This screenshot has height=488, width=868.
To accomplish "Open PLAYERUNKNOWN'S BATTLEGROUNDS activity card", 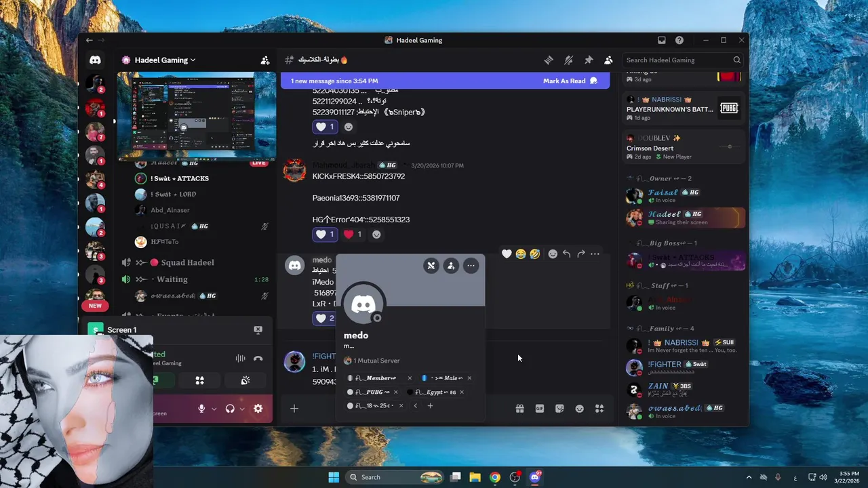I will [x=684, y=108].
